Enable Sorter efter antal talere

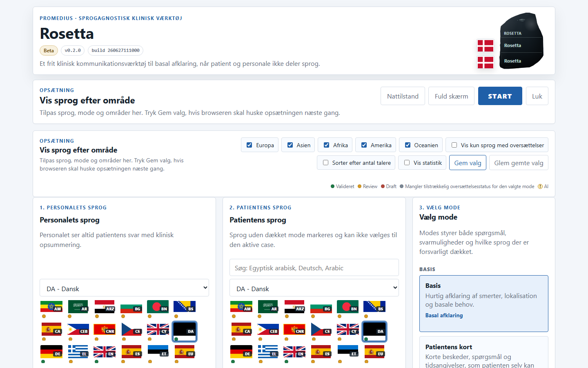click(325, 162)
